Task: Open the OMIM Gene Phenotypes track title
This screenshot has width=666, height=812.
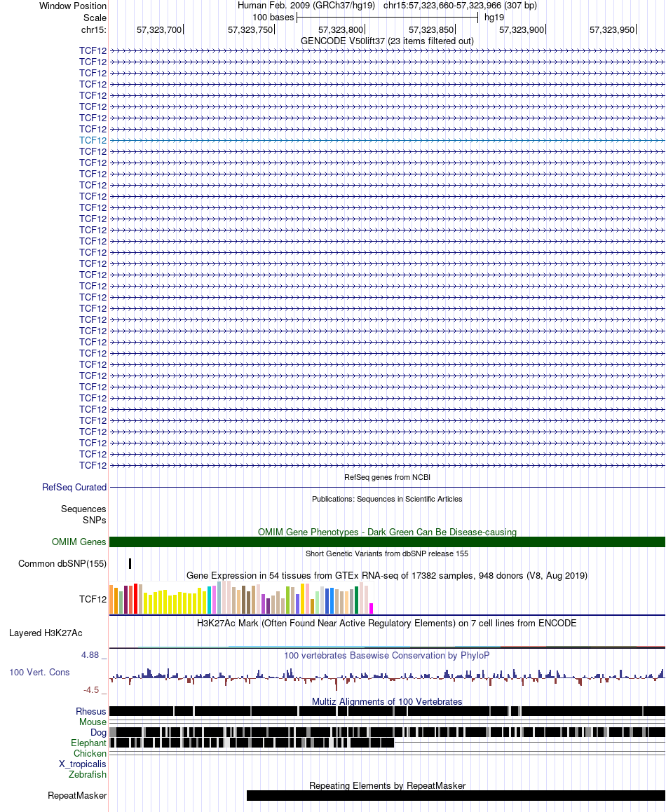Action: [x=387, y=532]
